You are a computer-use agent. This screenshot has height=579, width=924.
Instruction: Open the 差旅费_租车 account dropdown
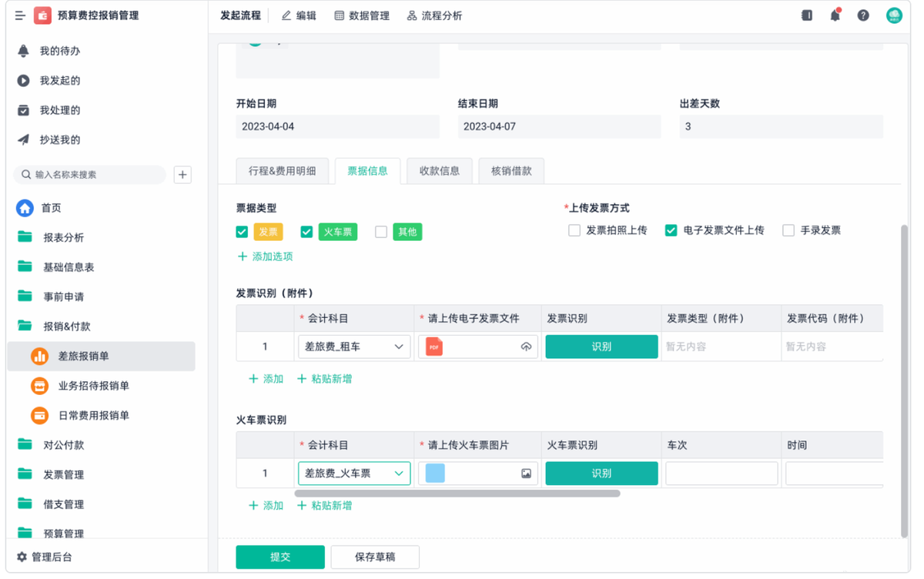click(x=354, y=346)
